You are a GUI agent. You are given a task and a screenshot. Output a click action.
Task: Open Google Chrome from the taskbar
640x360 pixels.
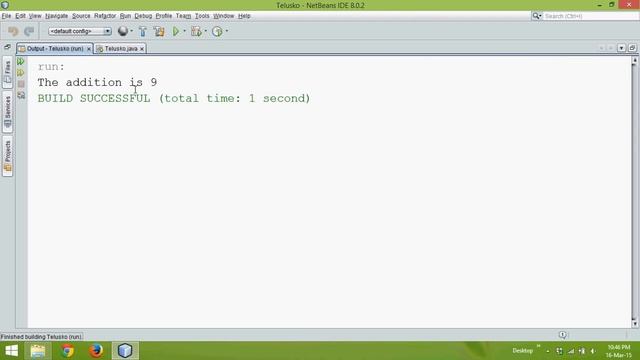click(67, 351)
